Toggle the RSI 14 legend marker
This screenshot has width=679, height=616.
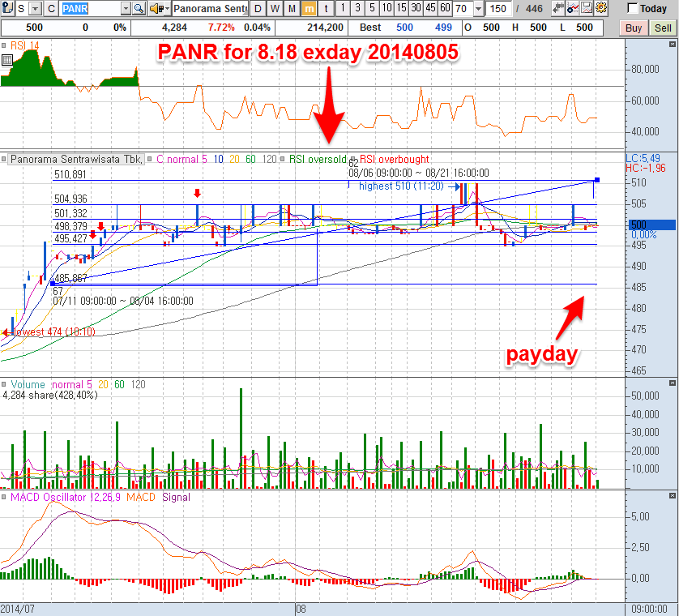pos(3,45)
